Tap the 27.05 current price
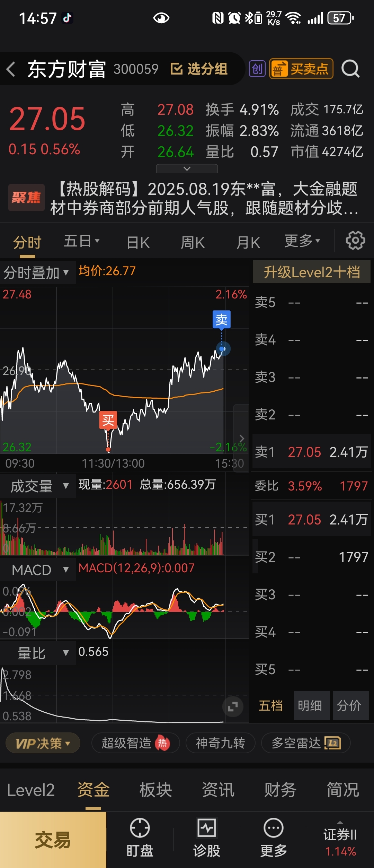 click(x=47, y=119)
